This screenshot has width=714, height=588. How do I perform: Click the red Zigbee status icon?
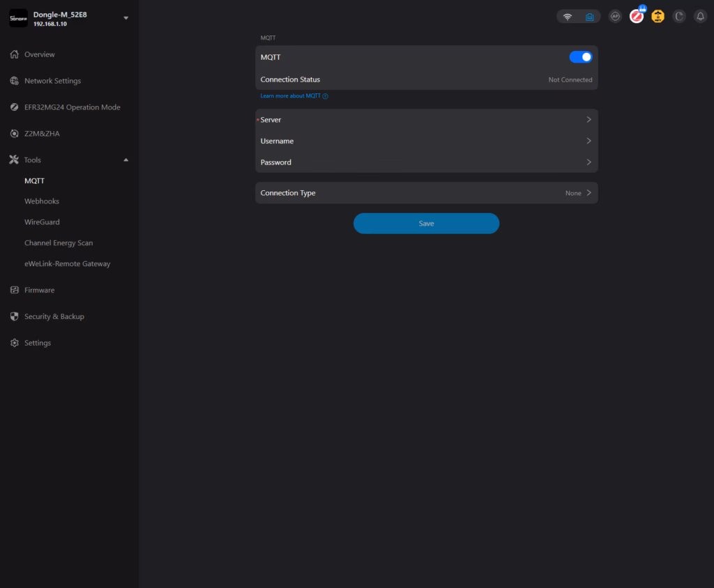(637, 17)
